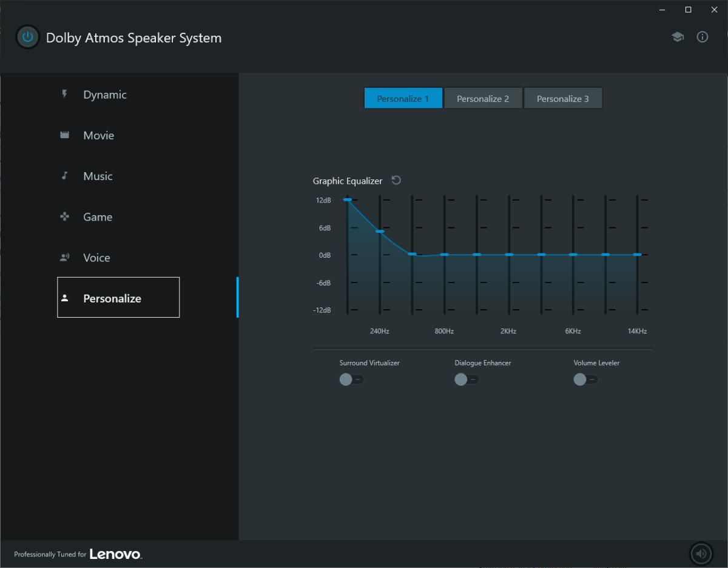Turn on the Dialogue Enhancer switch
This screenshot has height=568, width=728.
click(467, 379)
